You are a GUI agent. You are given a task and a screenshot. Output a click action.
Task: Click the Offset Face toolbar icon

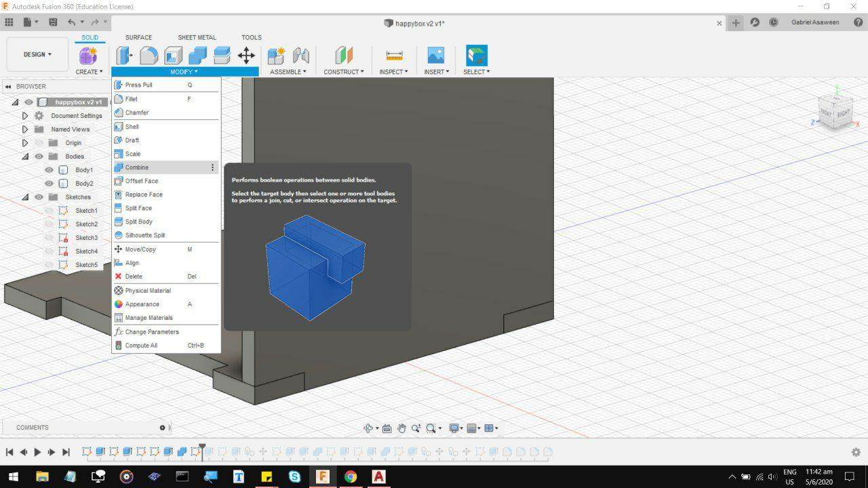click(222, 56)
